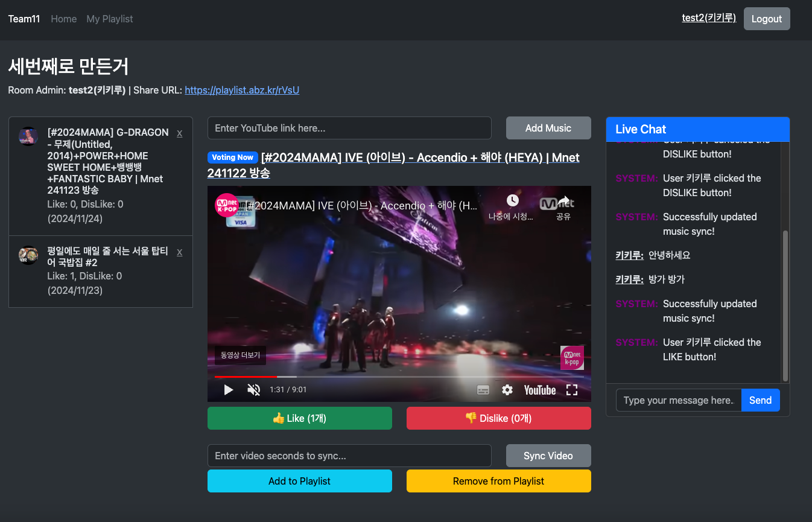Focus the video seconds sync field

349,456
